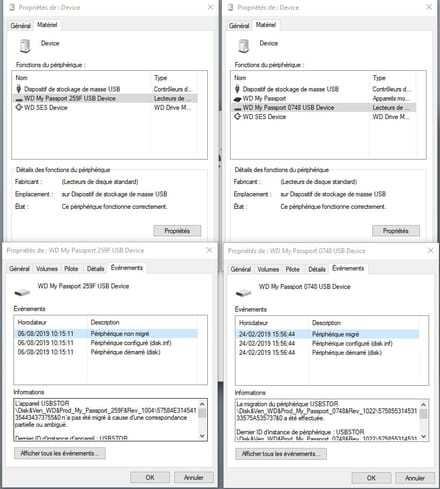The height and width of the screenshot is (489, 440).
Task: Click up arrow of 0748 Informations scrollbar
Action: point(423,405)
